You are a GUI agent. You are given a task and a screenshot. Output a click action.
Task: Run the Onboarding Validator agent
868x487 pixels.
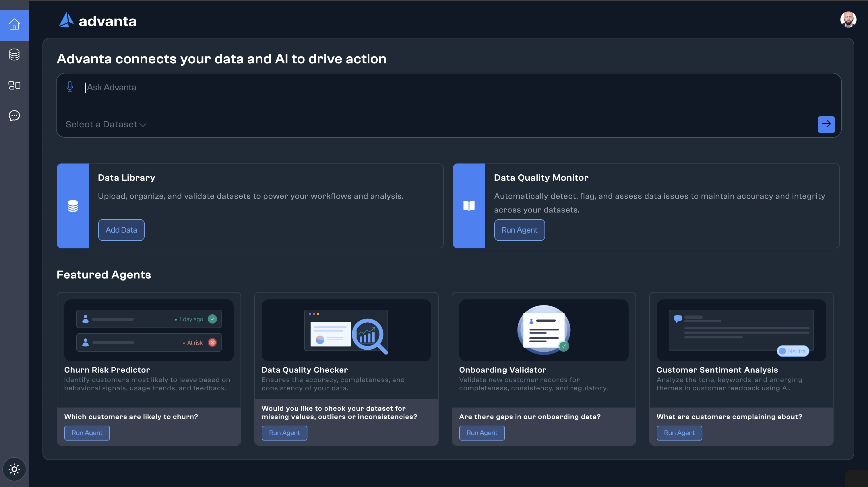tap(482, 433)
